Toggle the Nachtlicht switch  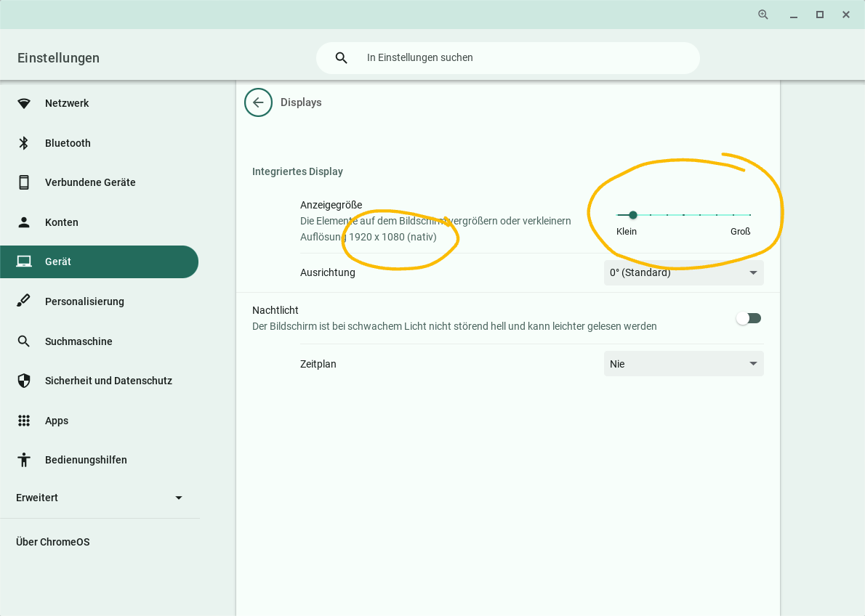749,318
